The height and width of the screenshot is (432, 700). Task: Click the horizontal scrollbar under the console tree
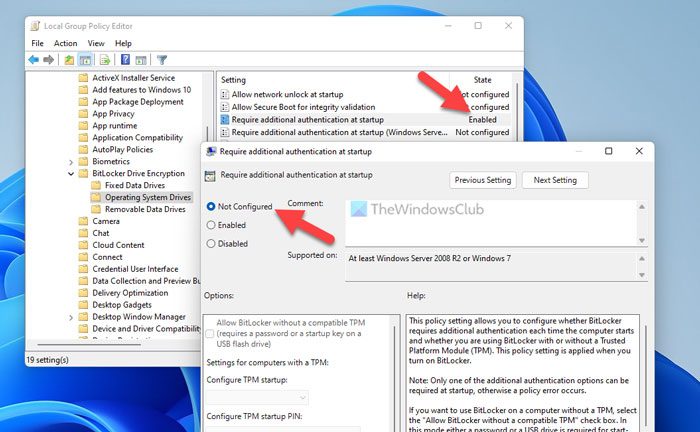coord(89,344)
